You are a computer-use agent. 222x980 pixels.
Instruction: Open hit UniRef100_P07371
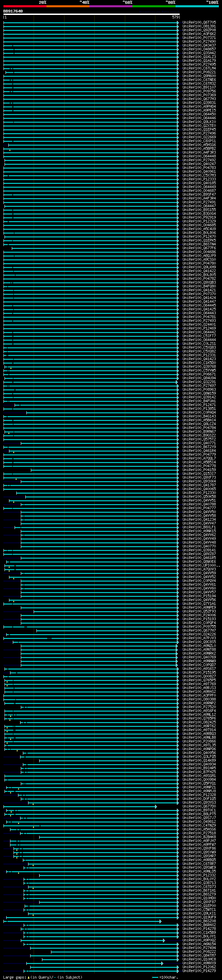pos(199,38)
